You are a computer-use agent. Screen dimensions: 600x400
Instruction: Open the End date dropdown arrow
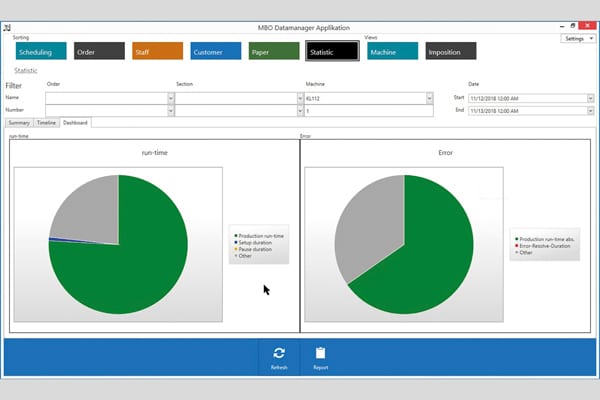coord(590,111)
